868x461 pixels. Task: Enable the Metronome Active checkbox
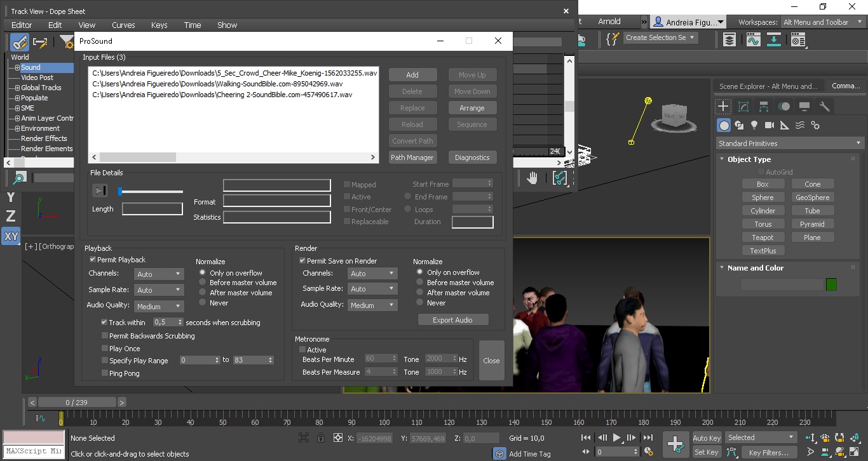(302, 350)
